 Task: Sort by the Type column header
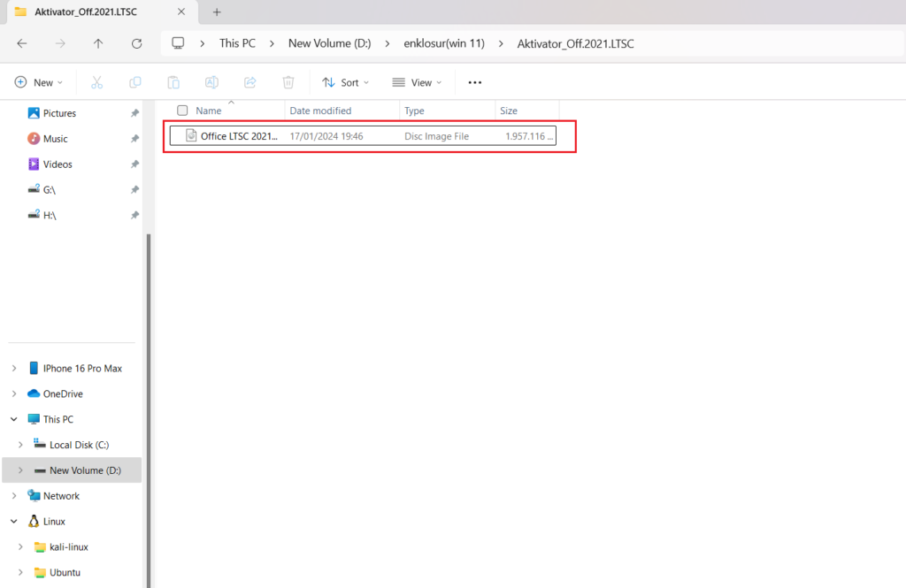point(447,111)
